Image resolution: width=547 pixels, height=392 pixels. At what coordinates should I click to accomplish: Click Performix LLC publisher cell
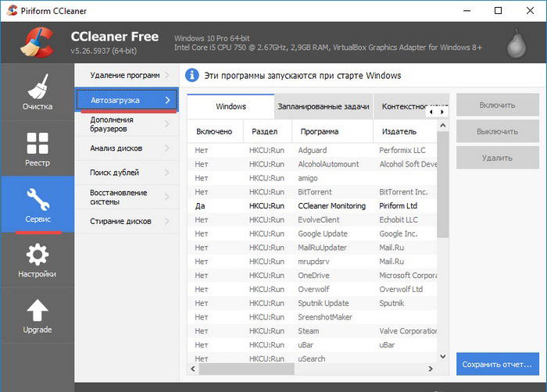click(x=402, y=150)
